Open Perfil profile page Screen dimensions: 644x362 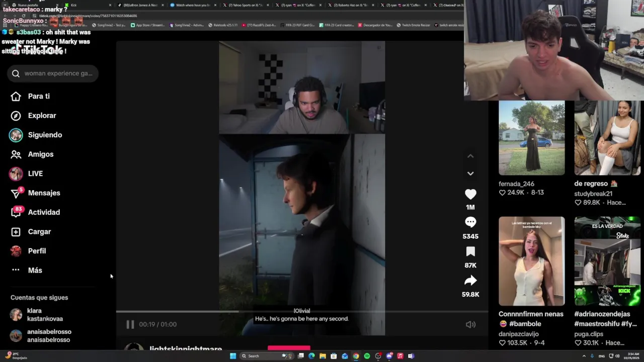click(28, 251)
